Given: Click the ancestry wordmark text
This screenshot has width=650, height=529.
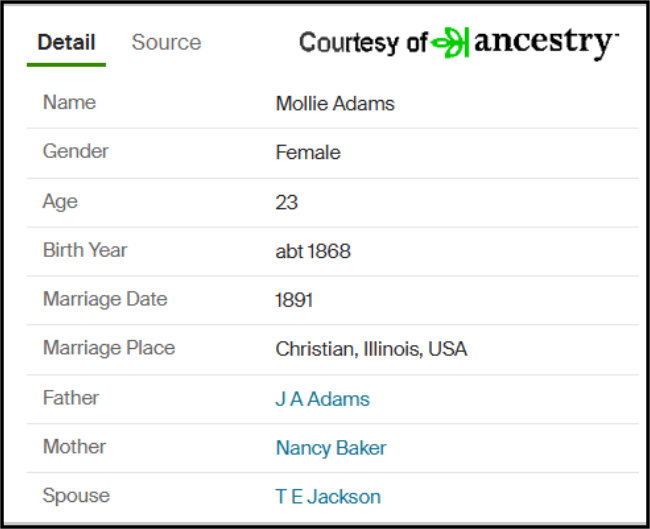Looking at the screenshot, I should (x=546, y=43).
